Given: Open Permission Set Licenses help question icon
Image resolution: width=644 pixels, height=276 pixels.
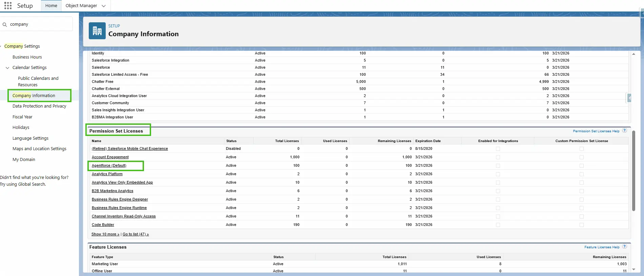Looking at the screenshot, I should click(x=624, y=131).
